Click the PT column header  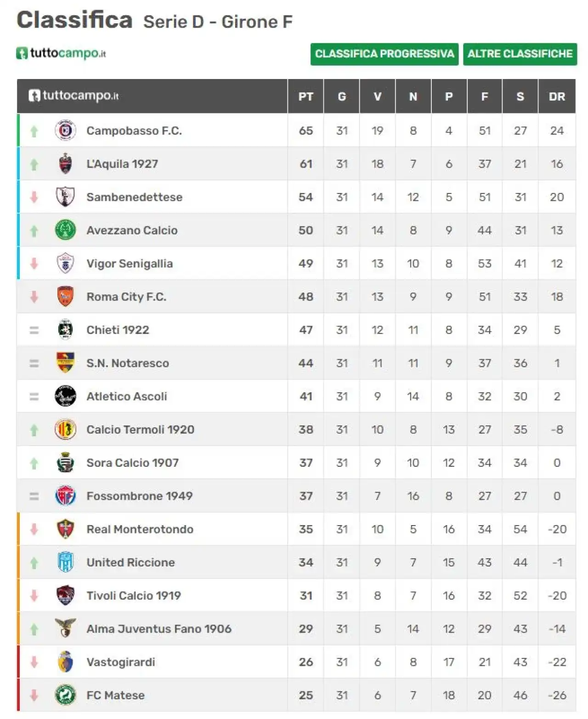pyautogui.click(x=306, y=96)
